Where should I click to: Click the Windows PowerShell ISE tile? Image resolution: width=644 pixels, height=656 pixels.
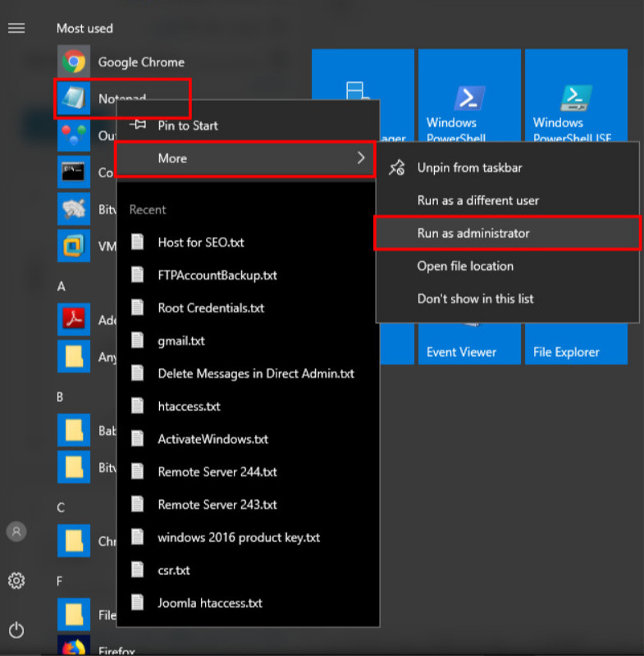576,95
